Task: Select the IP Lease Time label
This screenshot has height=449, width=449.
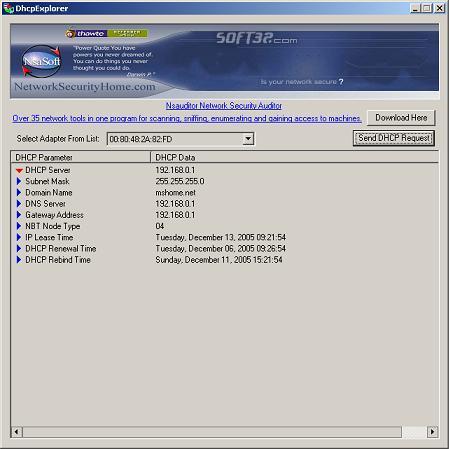Action: pos(49,237)
